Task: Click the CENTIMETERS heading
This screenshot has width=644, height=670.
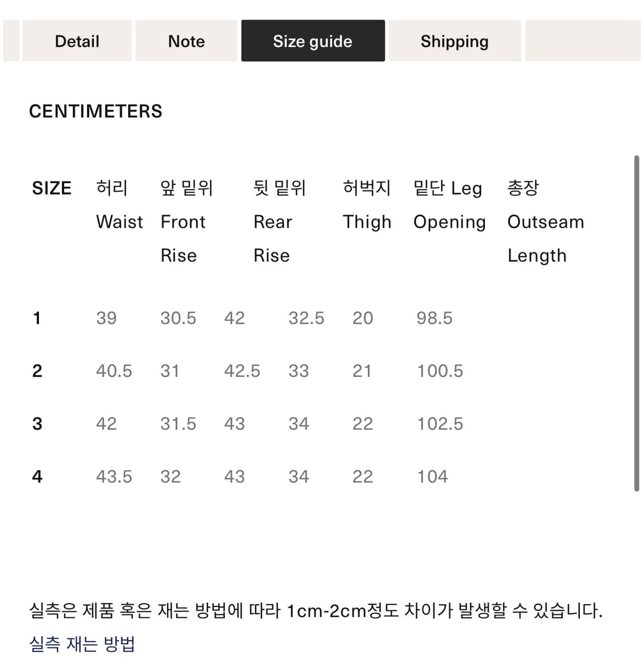Action: pyautogui.click(x=96, y=111)
